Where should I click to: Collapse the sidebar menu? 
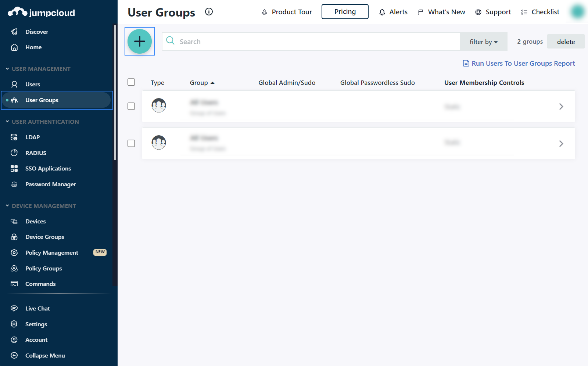click(x=45, y=356)
